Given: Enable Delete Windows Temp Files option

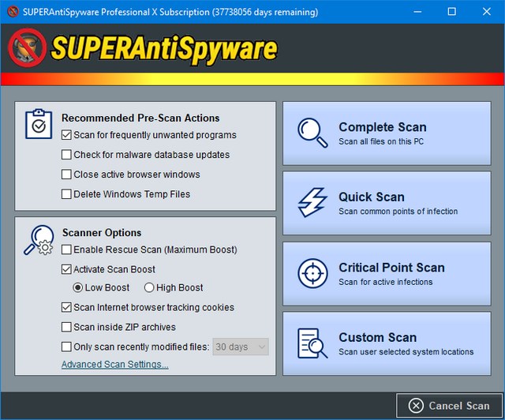Looking at the screenshot, I should (67, 194).
